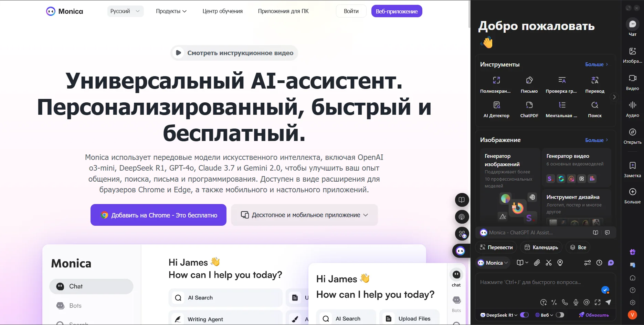Open the Проверка грамматики tool
This screenshot has width=644, height=325.
[561, 85]
